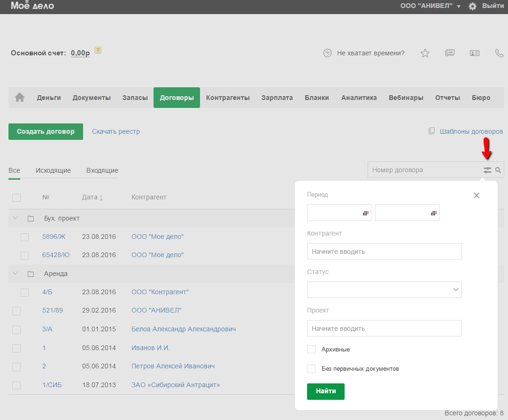The image size is (508, 420).
Task: Click the Контрагент filter input field
Action: point(384,252)
